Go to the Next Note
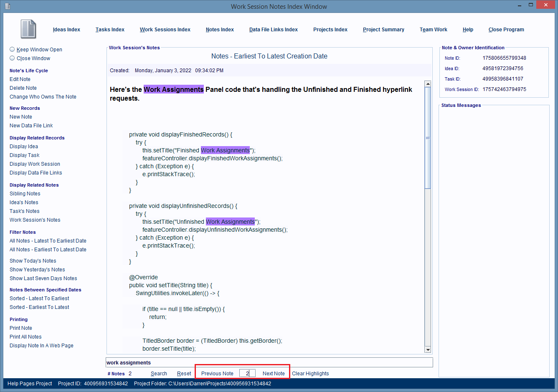This screenshot has height=392, width=558. tap(274, 374)
